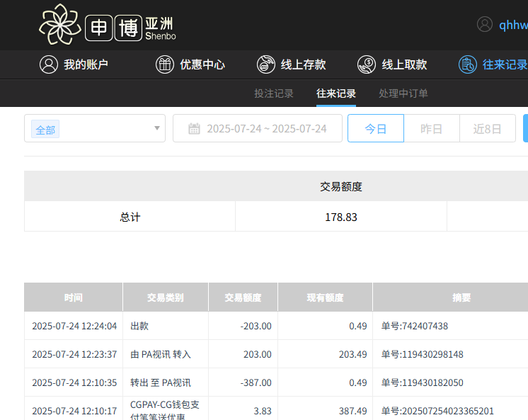Click the calendar icon in date field
This screenshot has height=420, width=528.
pyautogui.click(x=194, y=129)
